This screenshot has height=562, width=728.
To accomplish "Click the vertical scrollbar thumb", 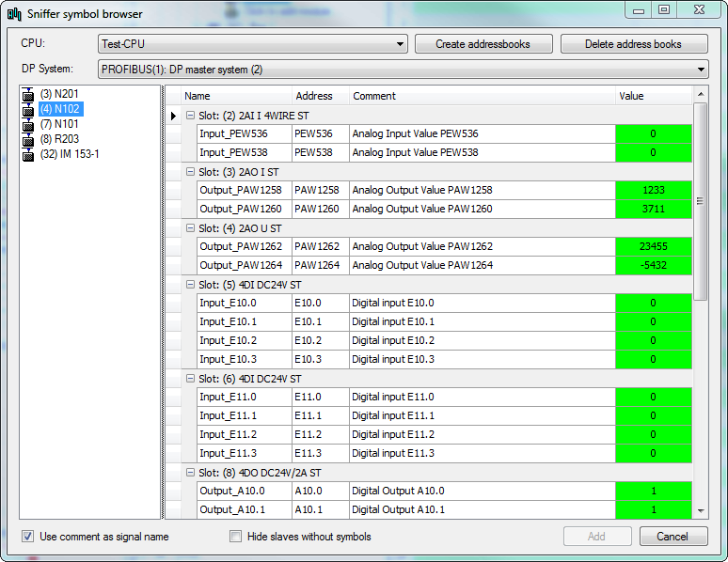I will click(x=701, y=201).
